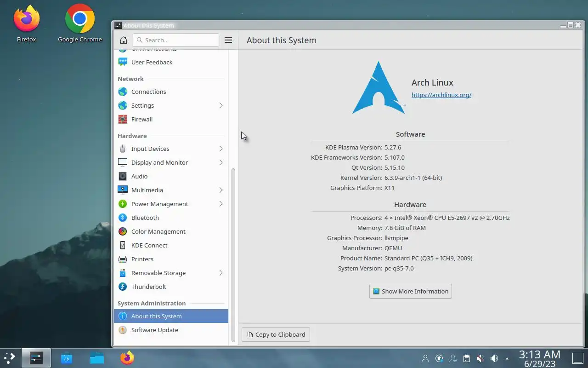Click the Color Management icon
The image size is (588, 368).
(x=123, y=231)
